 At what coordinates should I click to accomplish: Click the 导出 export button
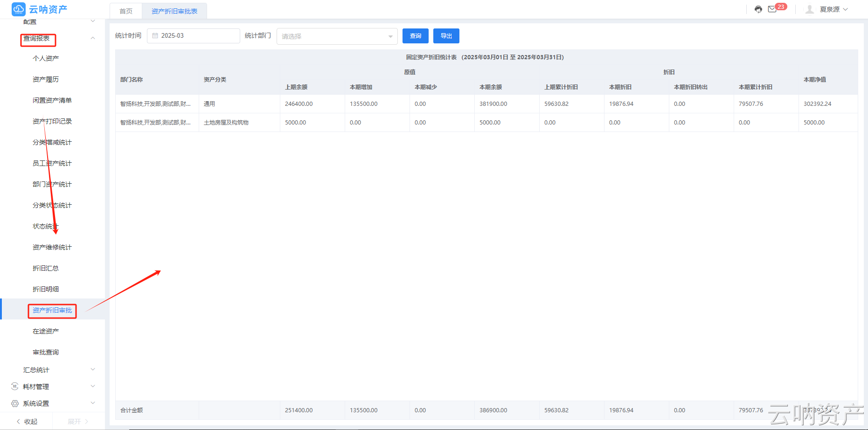446,36
